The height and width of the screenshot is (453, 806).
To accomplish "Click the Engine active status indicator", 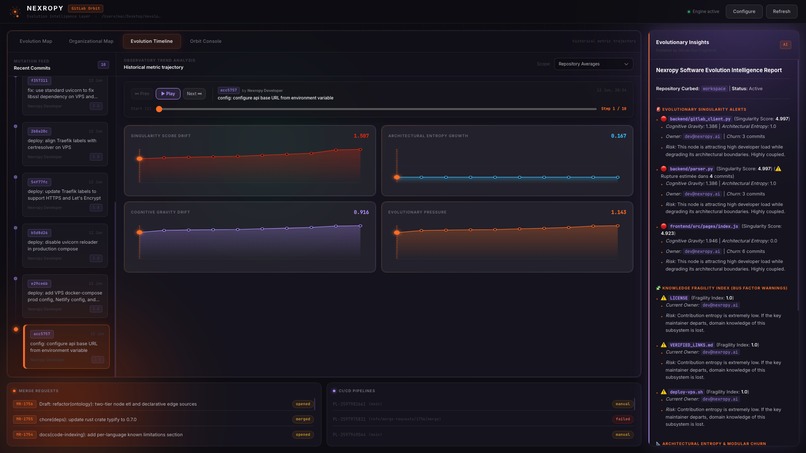I will pos(703,11).
